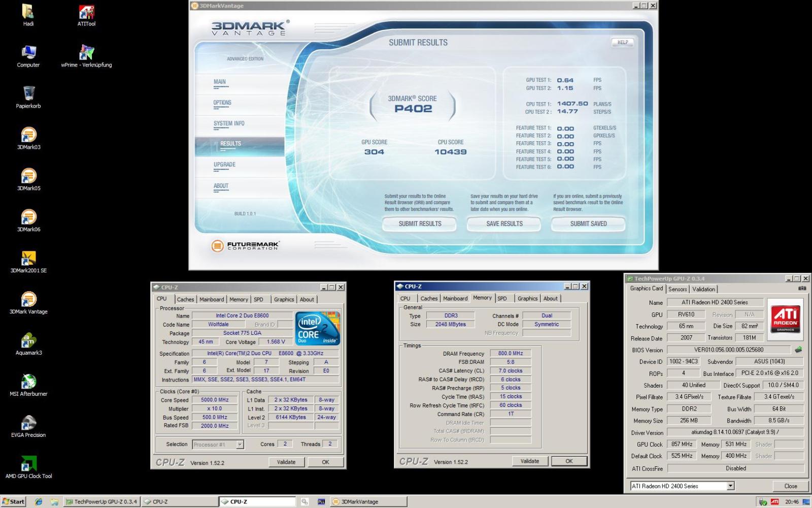Click the GPU-Z camera screenshot icon
This screenshot has height=508, width=812.
pos(802,289)
